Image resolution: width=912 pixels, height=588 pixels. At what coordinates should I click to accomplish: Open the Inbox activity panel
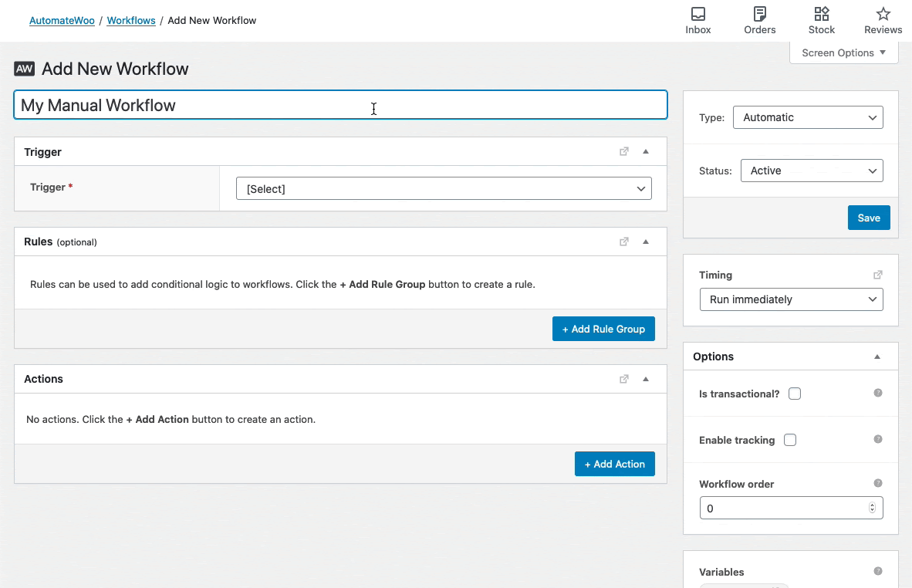click(x=698, y=21)
